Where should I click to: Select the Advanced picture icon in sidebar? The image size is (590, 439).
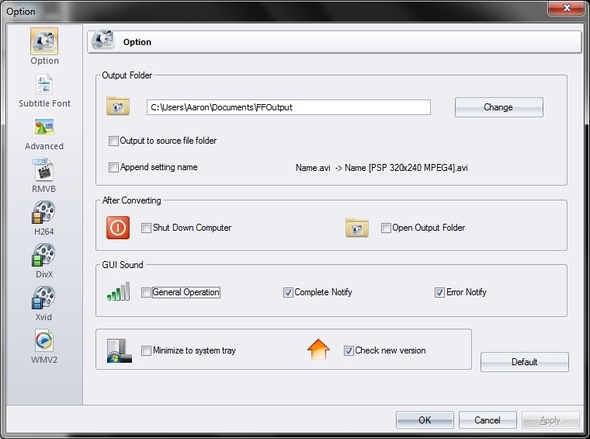point(44,127)
